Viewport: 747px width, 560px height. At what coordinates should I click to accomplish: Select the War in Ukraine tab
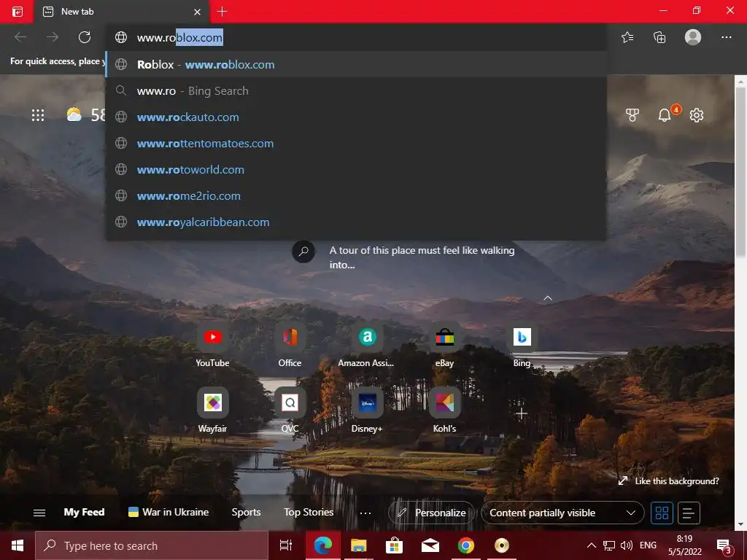[x=169, y=513]
